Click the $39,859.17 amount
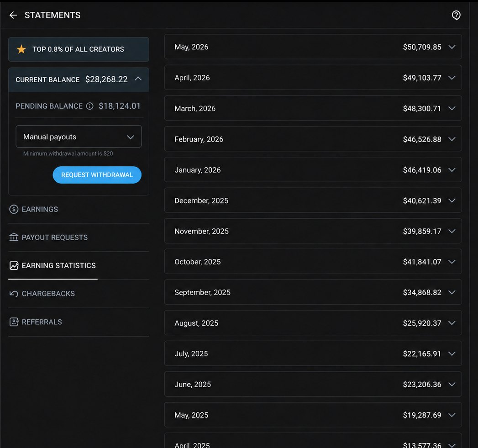Image resolution: width=478 pixels, height=448 pixels. 422,231
